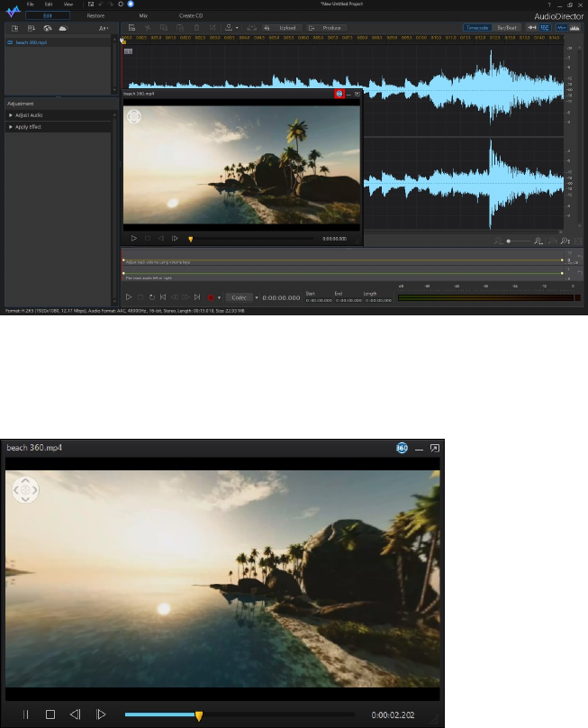
Task: Click the fit to window zoom icon
Action: click(578, 241)
